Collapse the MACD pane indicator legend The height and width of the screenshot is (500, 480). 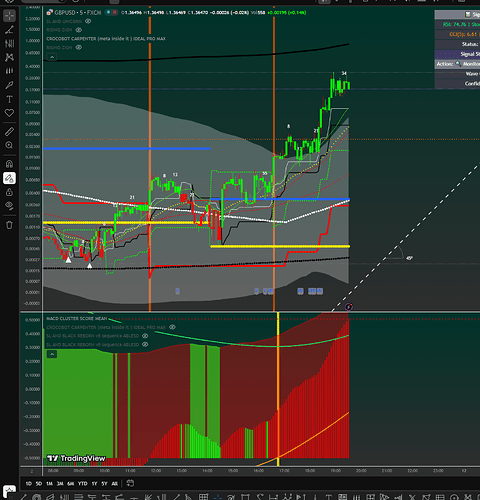click(52, 354)
